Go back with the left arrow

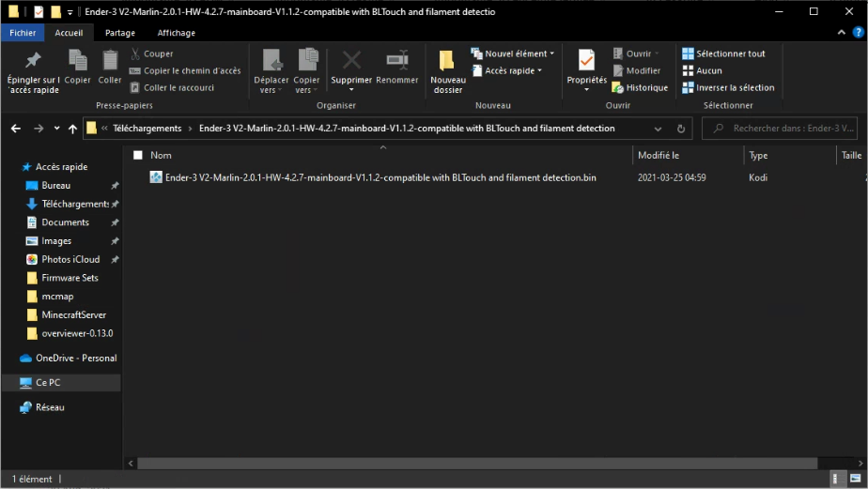point(15,129)
